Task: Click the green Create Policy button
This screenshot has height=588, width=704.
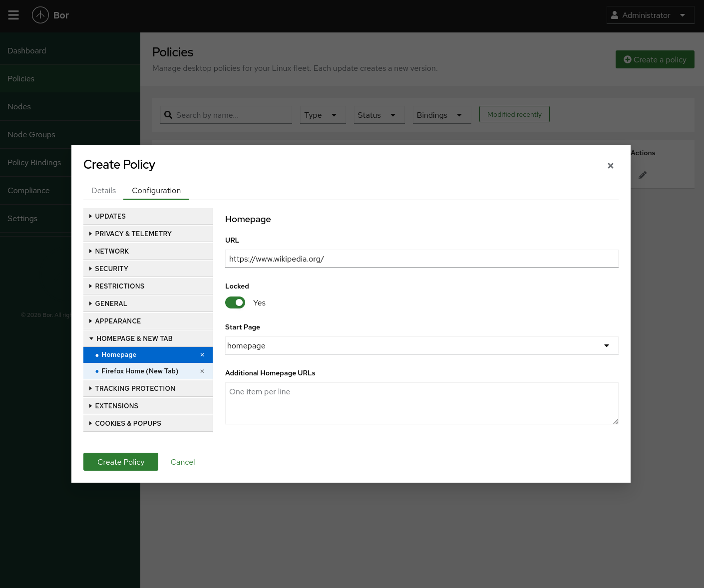Action: click(x=121, y=462)
